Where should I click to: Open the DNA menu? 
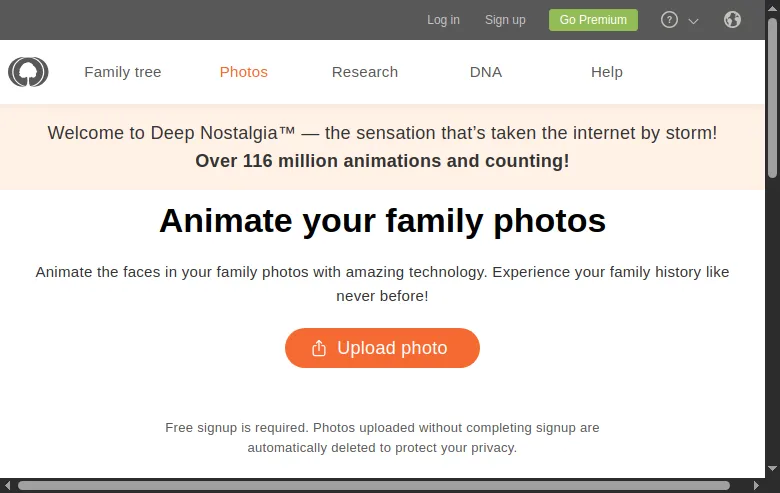tap(486, 72)
